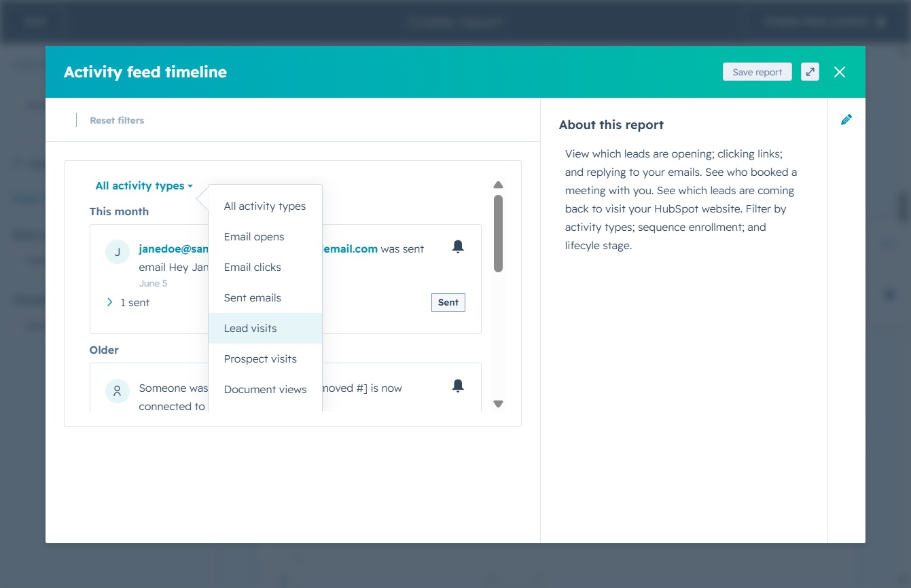
Task: Click the This month section heading
Action: click(119, 212)
